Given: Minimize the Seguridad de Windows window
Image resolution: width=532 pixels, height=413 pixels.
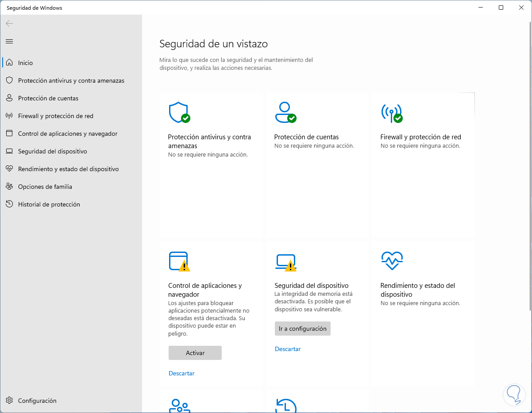Looking at the screenshot, I should click(x=481, y=8).
